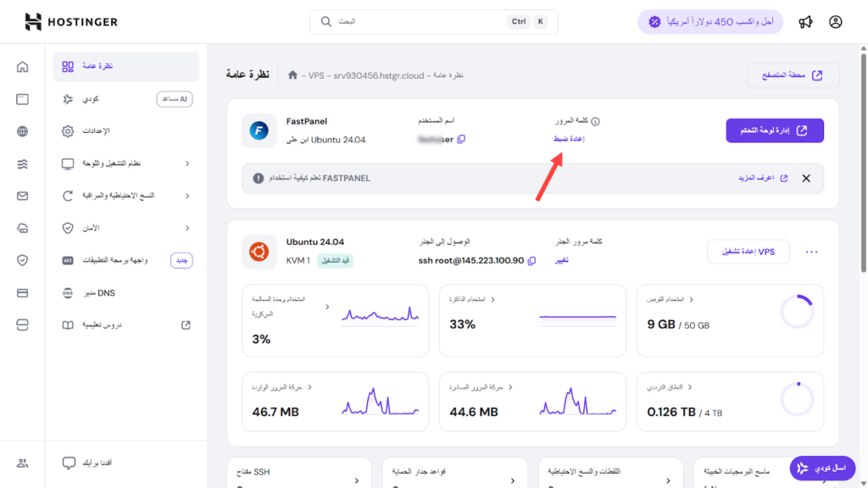Dismiss the FASTPANEL info banner
The width and height of the screenshot is (868, 488).
pos(806,179)
